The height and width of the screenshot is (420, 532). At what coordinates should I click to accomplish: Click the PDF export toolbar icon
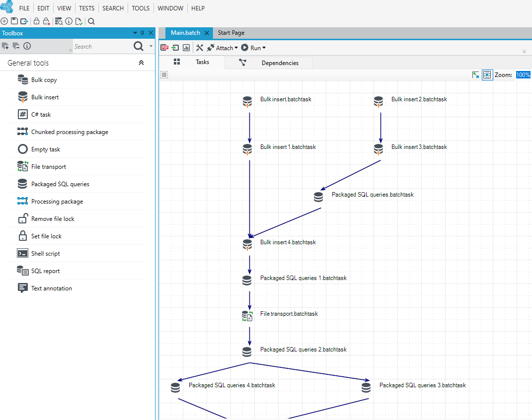[164, 48]
